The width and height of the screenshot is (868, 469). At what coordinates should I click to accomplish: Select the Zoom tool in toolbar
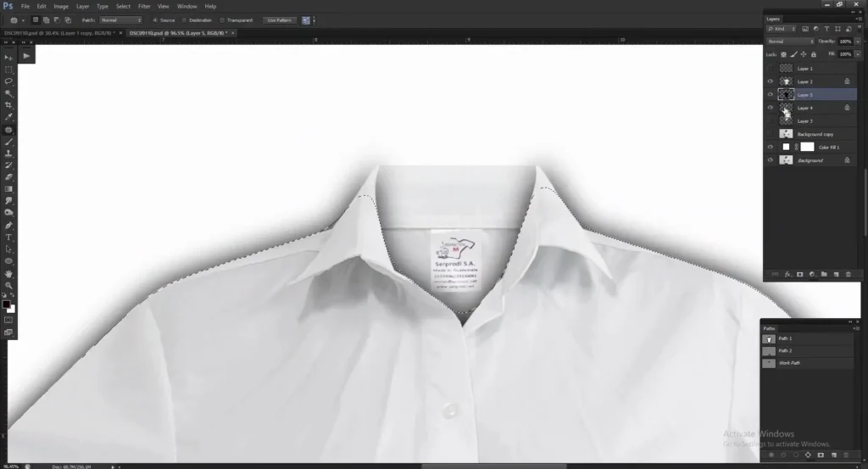pos(8,286)
